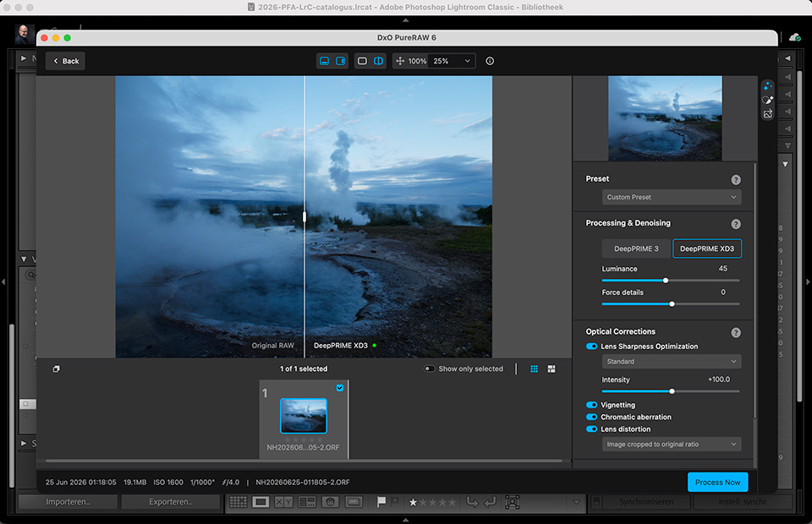Open help for Processing & Denoising
This screenshot has width=812, height=524.
pyautogui.click(x=736, y=224)
